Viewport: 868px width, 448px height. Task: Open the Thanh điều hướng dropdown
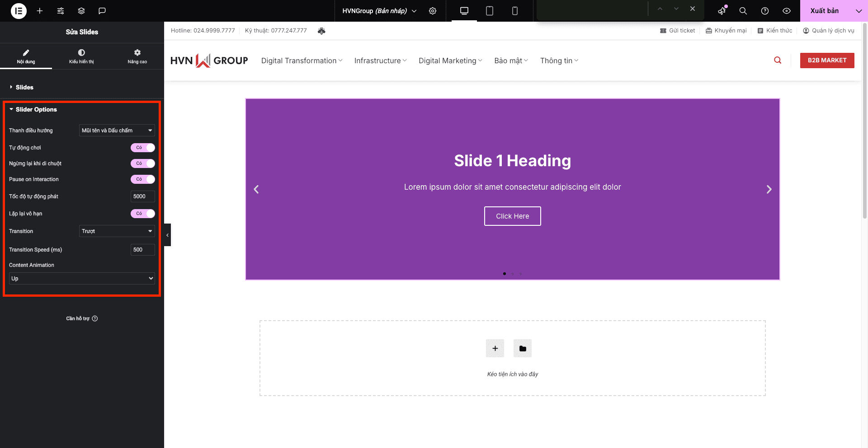tap(117, 131)
